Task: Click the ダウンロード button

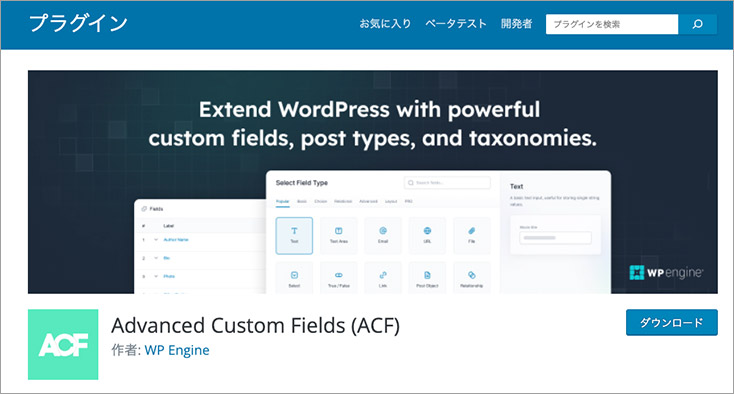Action: pyautogui.click(x=671, y=322)
